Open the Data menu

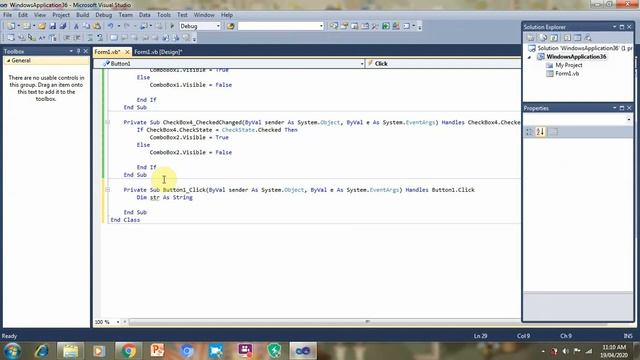144,15
